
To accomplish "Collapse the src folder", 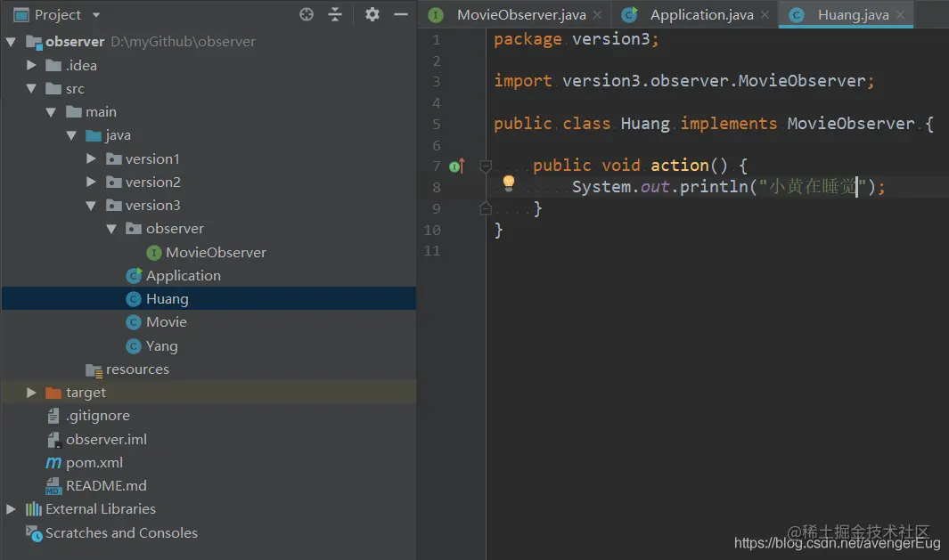I will point(31,88).
